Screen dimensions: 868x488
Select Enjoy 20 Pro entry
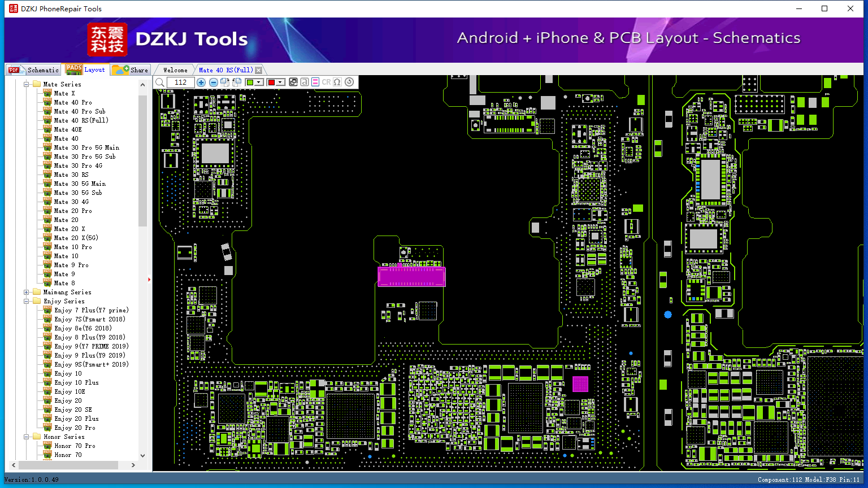coord(75,428)
